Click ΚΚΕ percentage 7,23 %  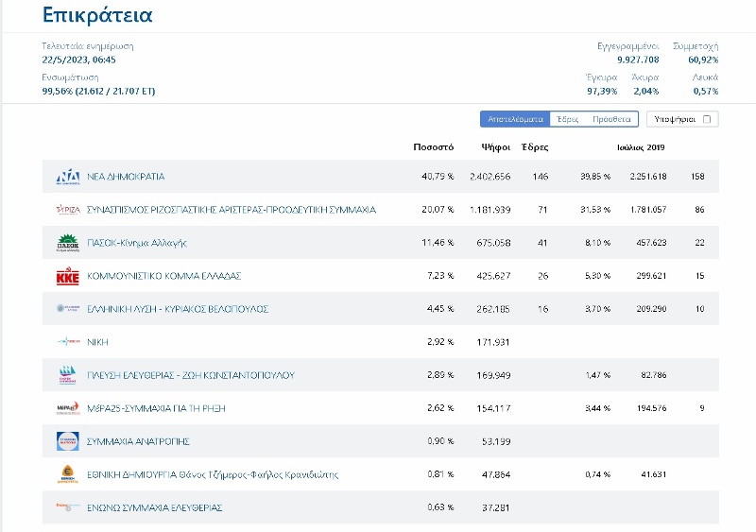[x=440, y=276]
